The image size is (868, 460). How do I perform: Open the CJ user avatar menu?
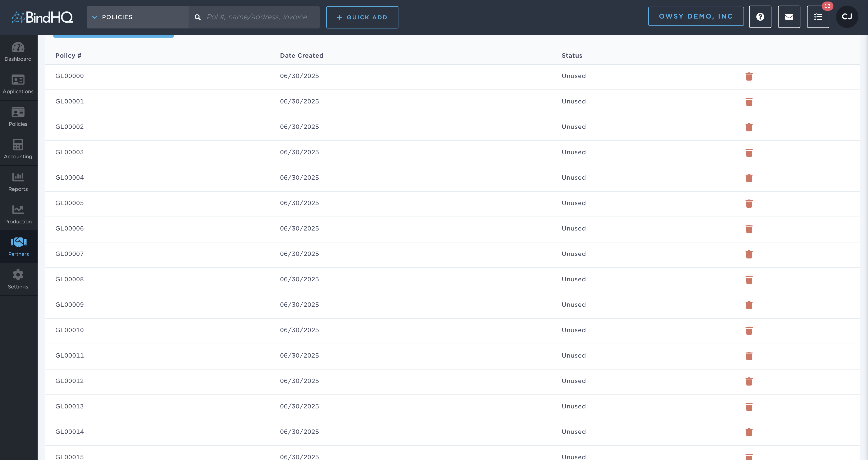click(847, 17)
